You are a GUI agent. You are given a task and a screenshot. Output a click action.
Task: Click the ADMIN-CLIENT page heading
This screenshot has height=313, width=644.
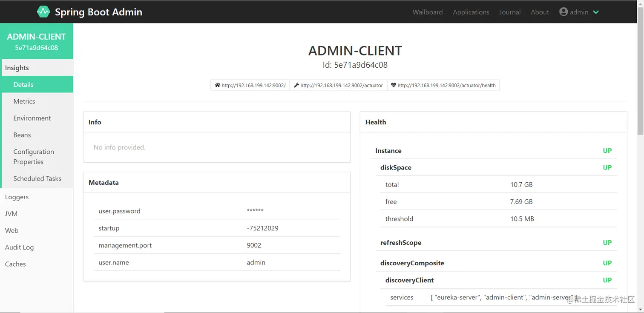[x=355, y=51]
